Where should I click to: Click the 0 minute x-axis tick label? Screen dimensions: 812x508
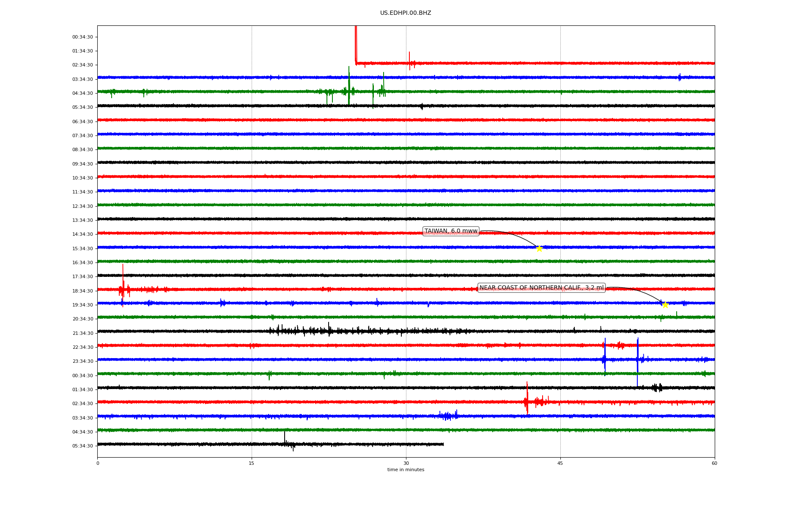pos(98,463)
